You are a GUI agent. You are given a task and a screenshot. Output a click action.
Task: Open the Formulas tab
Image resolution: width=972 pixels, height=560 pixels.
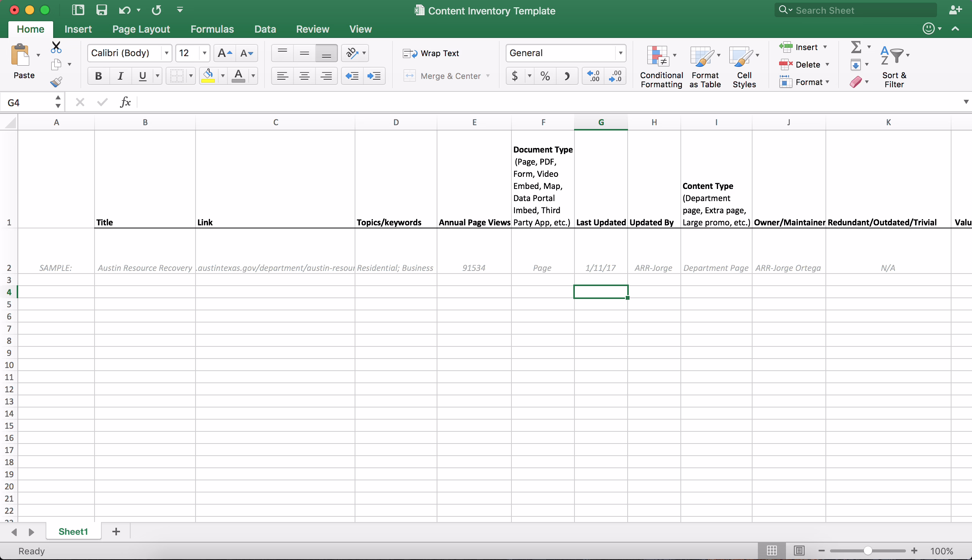tap(212, 29)
